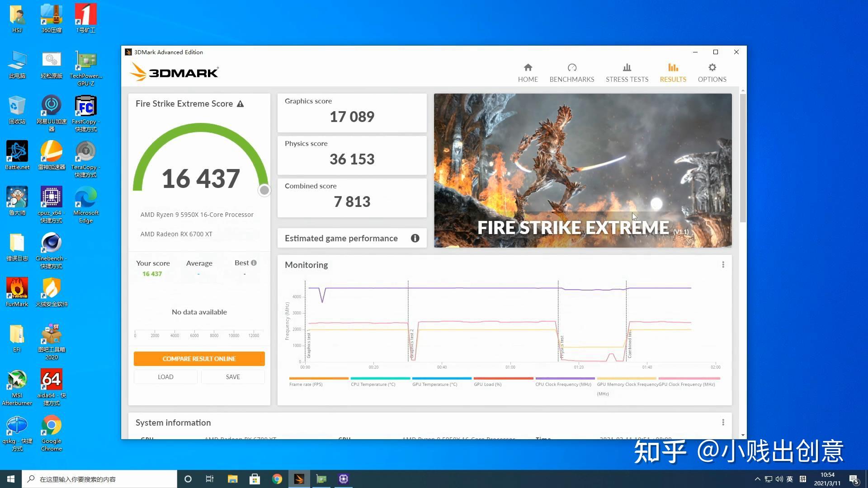Click COMPARE RESULT ONLINE button

tap(198, 359)
